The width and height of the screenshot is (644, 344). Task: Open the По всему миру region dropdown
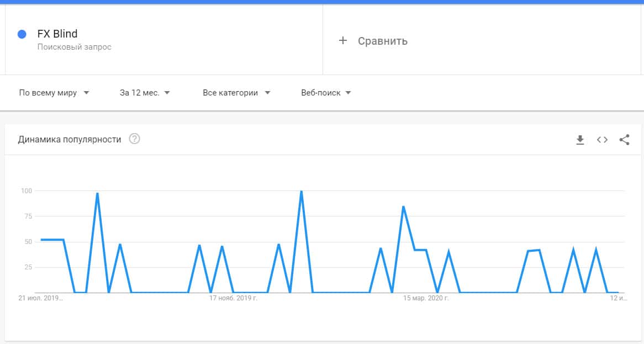pos(54,93)
